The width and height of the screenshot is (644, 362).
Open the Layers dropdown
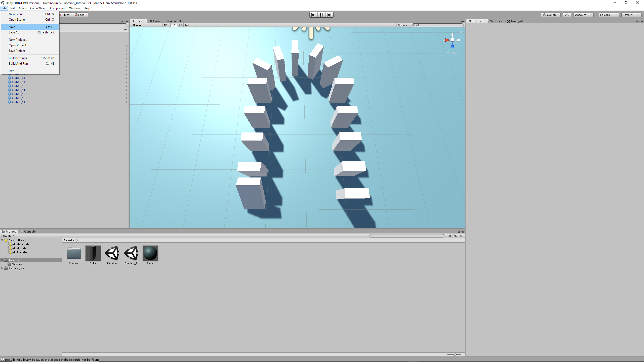[x=608, y=15]
